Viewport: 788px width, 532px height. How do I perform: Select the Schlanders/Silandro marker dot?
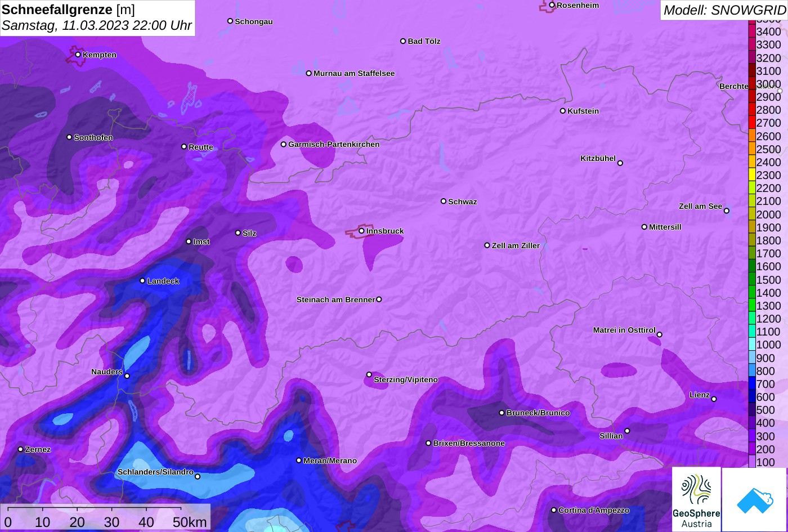coord(197,477)
